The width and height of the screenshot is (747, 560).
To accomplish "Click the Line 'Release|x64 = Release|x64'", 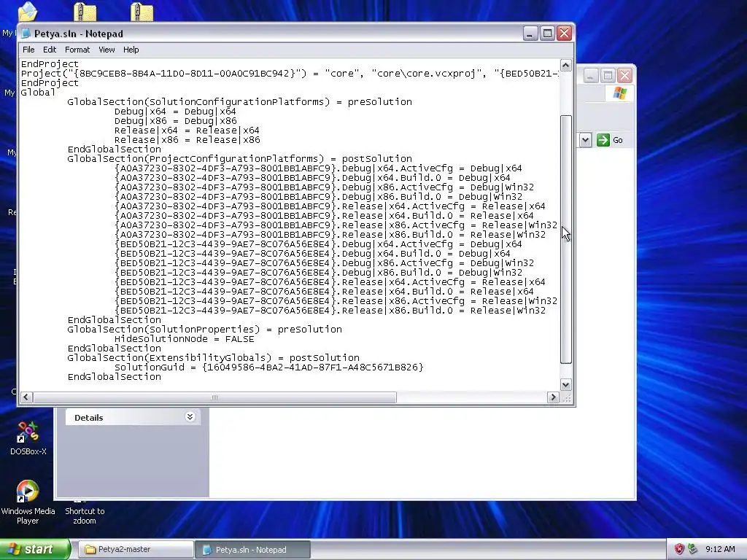I will [187, 131].
